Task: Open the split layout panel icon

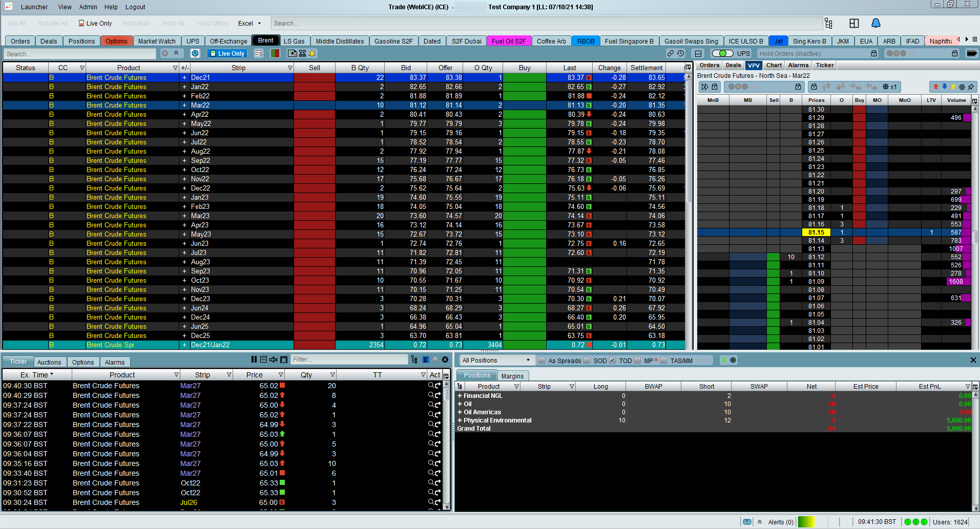Action: [853, 23]
